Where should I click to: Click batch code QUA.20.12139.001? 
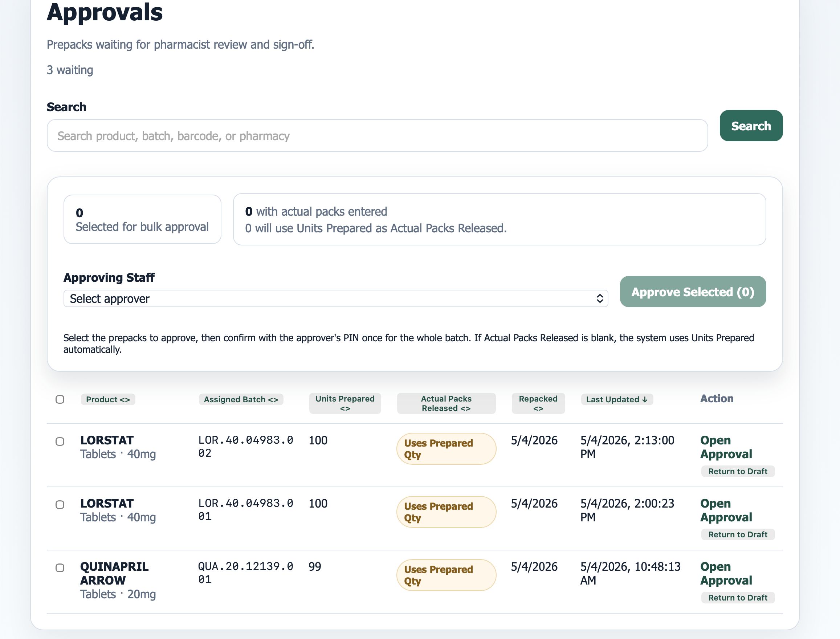click(x=246, y=573)
